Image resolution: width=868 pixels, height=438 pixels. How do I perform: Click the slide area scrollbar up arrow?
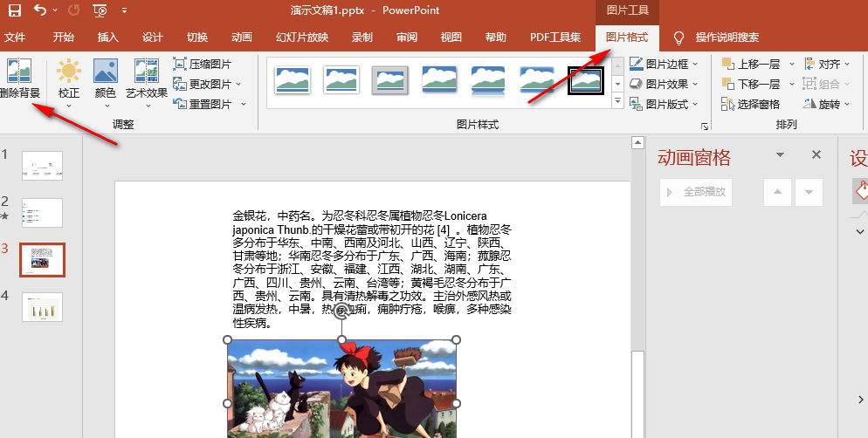click(x=637, y=143)
